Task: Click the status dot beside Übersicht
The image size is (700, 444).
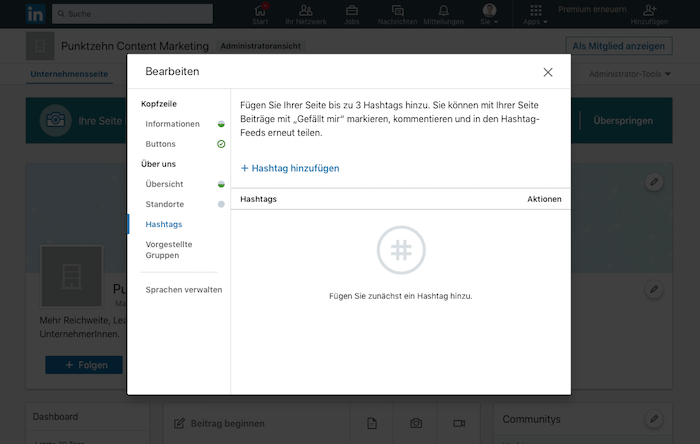Action: click(x=221, y=184)
